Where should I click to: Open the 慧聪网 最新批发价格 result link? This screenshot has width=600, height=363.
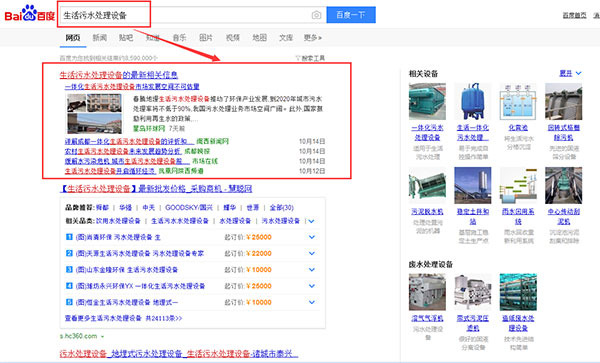tap(156, 189)
